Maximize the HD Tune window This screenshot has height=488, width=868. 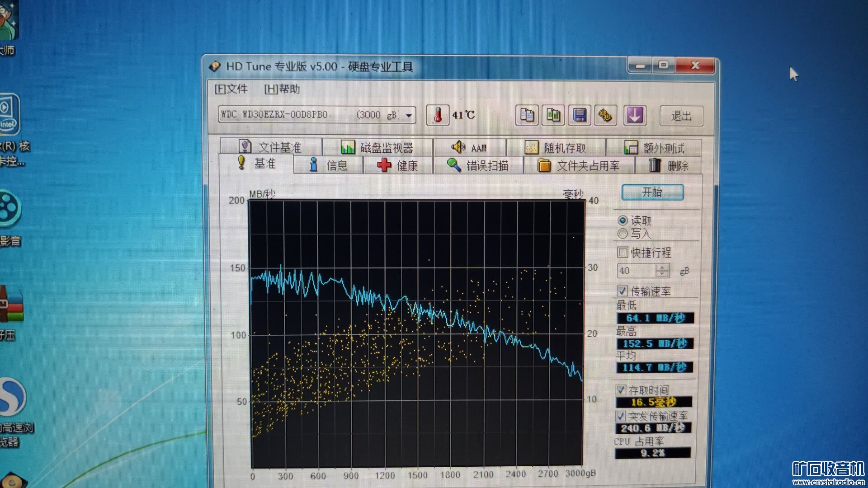(x=663, y=66)
